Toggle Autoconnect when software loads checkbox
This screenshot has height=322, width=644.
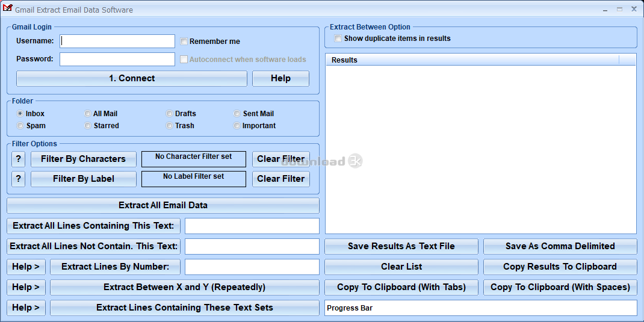click(184, 60)
